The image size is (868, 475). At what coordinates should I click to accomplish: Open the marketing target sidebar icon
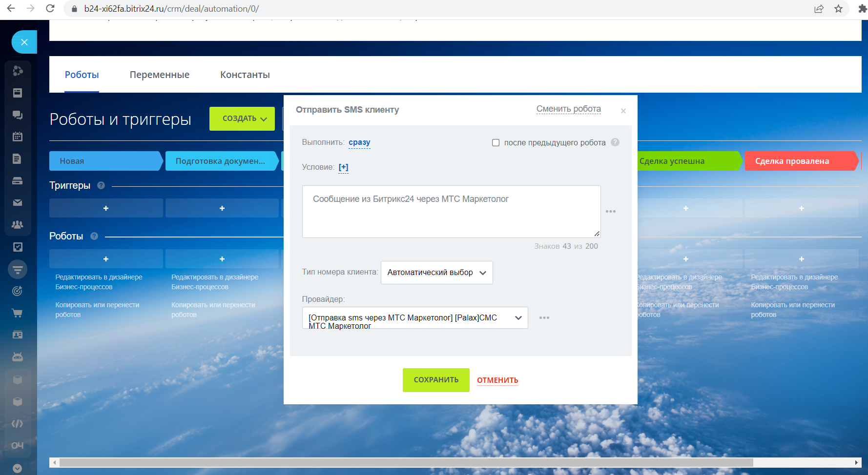[18, 291]
